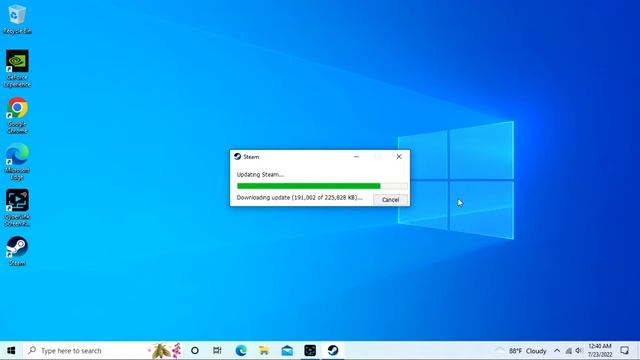The image size is (640, 360).
Task: Click the 'Updating Steam...' text
Action: pos(260,175)
